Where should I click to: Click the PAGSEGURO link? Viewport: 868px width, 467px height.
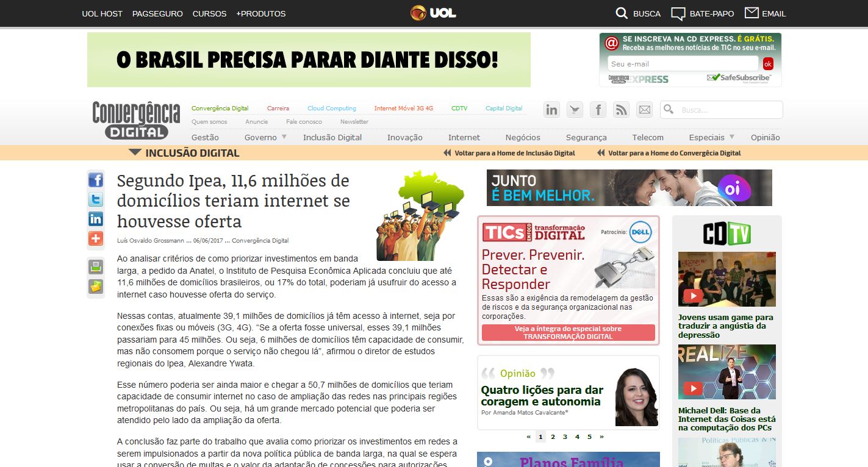pos(157,13)
